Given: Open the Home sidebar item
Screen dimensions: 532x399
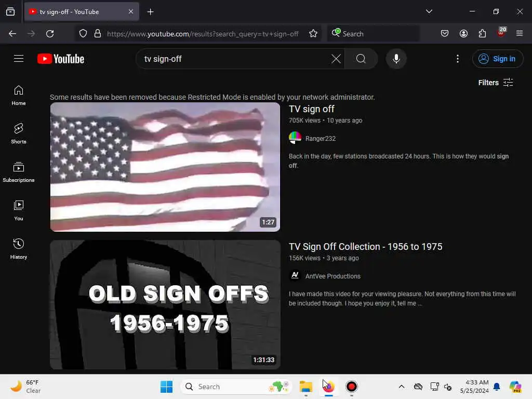Looking at the screenshot, I should (19, 96).
